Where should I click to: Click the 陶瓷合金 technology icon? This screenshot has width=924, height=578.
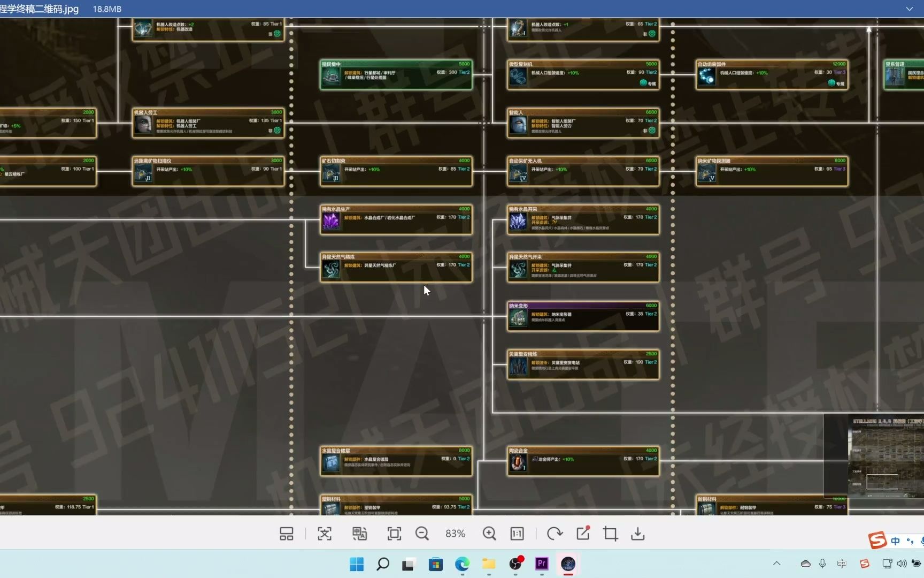point(518,463)
